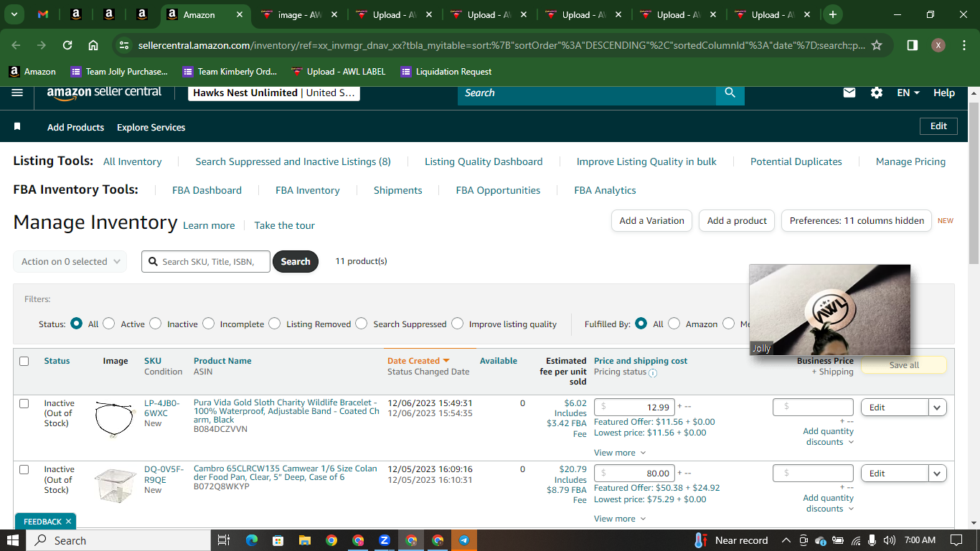Expand Add quantity discounts for Pura Vida row

pyautogui.click(x=829, y=436)
